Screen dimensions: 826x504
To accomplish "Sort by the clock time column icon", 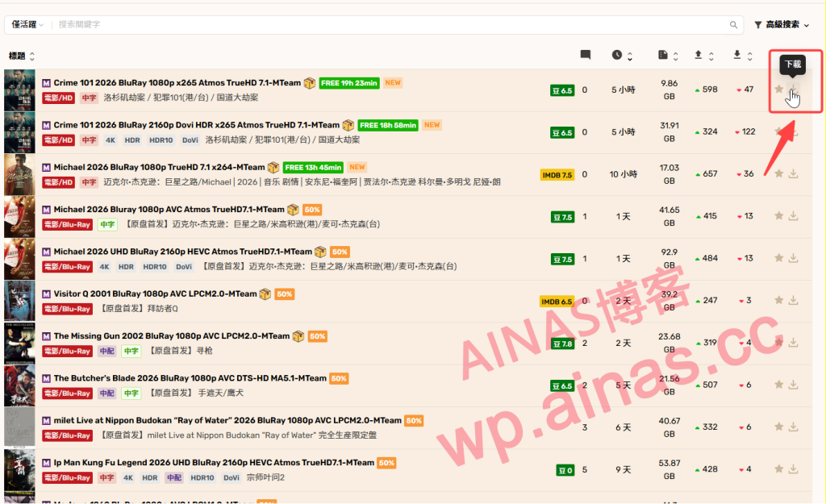I will [617, 55].
